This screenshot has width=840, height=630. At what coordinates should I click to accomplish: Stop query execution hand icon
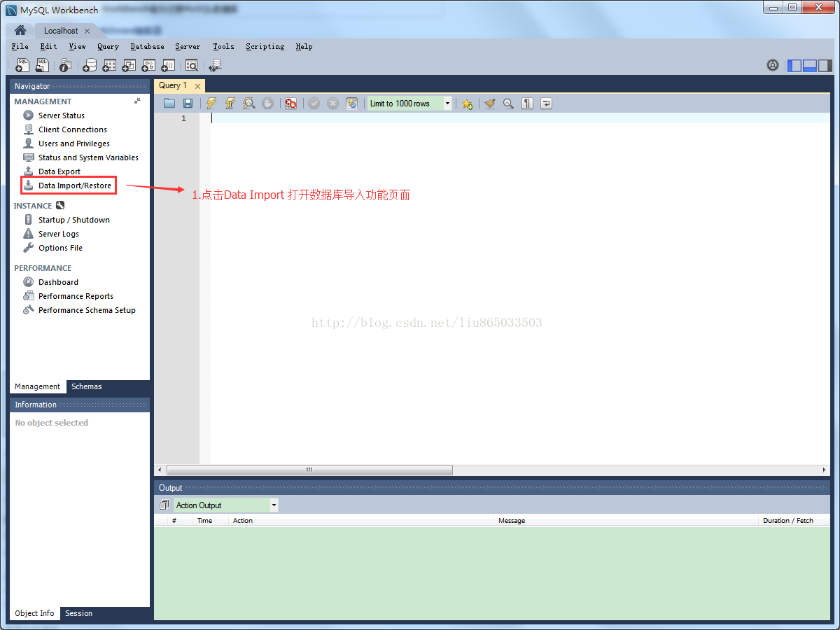pyautogui.click(x=267, y=104)
